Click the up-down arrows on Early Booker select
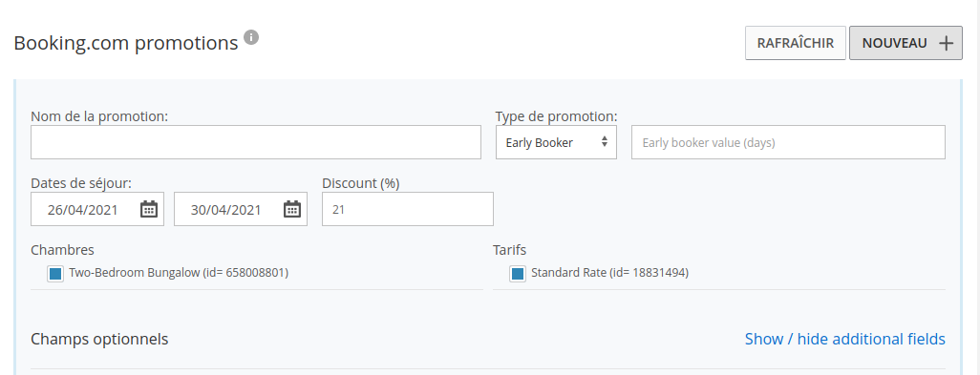The height and width of the screenshot is (375, 980). point(605,142)
